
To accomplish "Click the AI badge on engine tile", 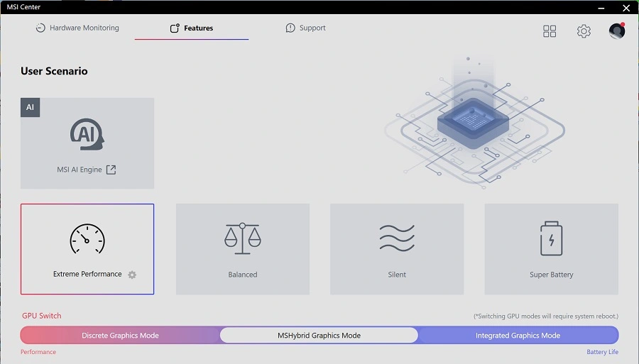I will [30, 108].
